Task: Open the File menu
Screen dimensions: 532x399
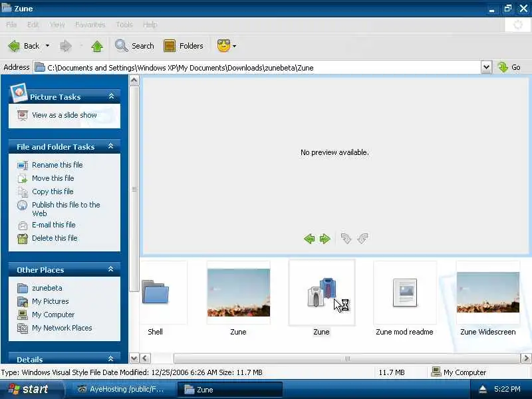Action: click(x=11, y=25)
